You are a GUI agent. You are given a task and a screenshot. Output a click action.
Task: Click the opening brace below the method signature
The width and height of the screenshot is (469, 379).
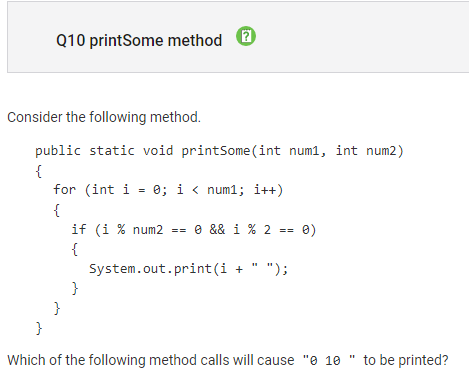[39, 171]
